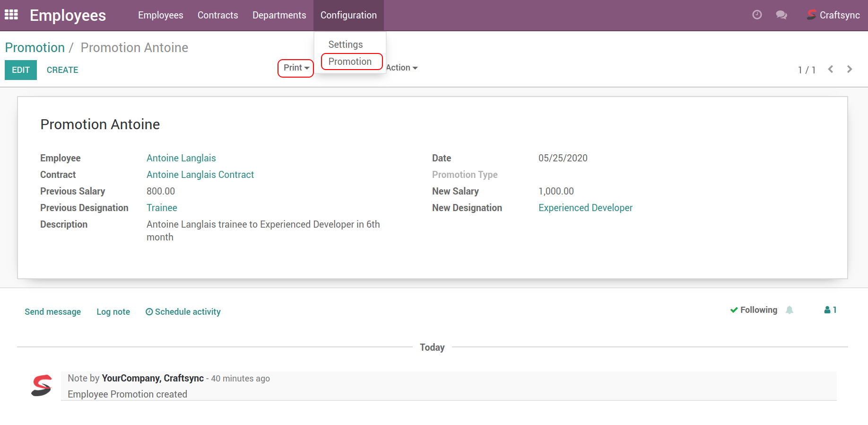Open the apps grid menu icon
The width and height of the screenshot is (868, 425).
click(11, 15)
